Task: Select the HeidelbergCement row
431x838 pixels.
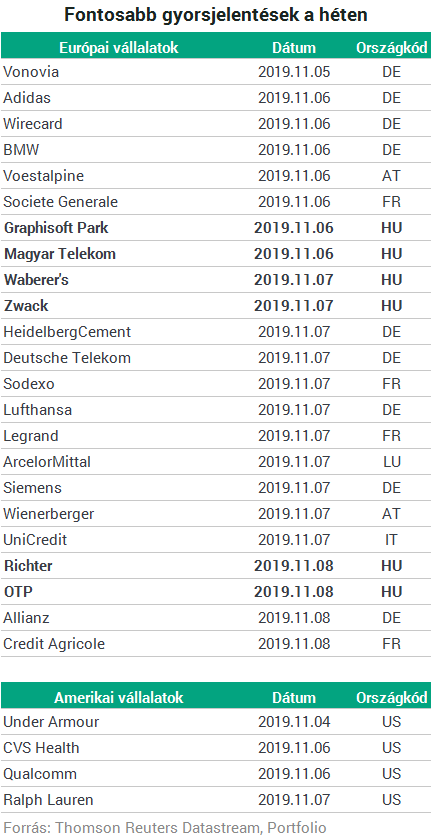Action: [x=216, y=332]
